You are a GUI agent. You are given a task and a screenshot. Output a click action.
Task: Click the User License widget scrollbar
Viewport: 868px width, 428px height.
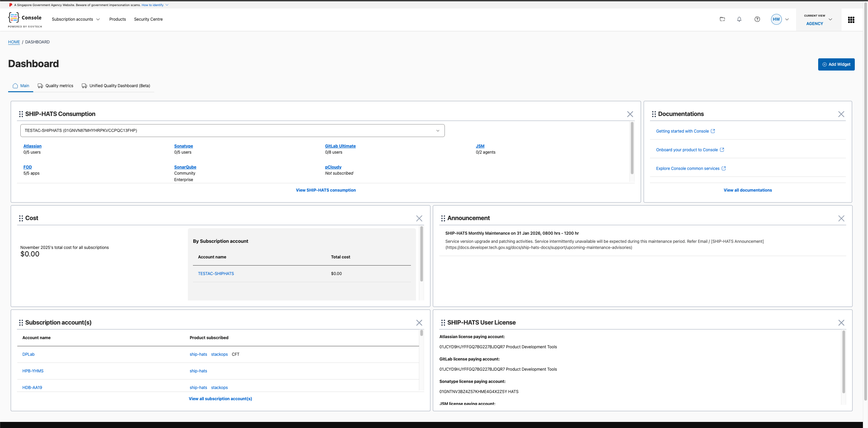843,362
